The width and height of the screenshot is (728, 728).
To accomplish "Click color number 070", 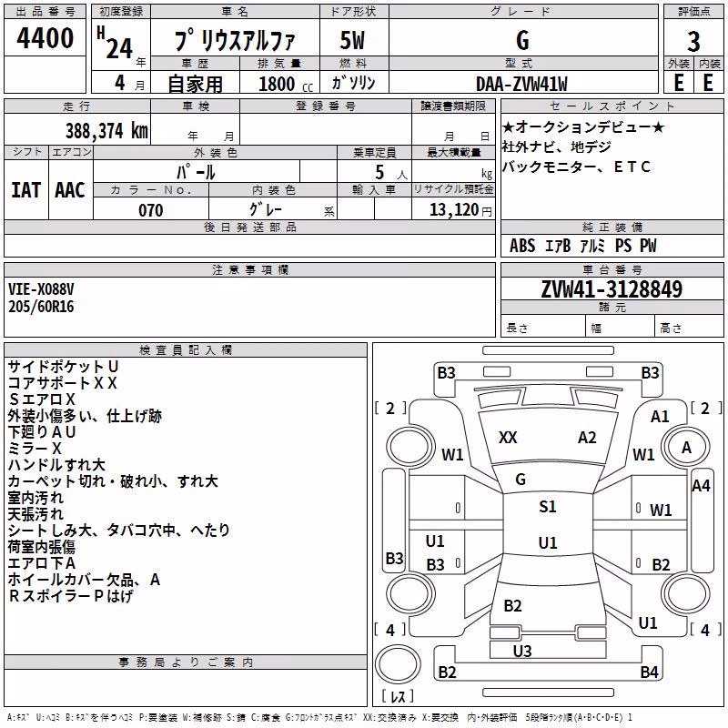I will click(151, 210).
